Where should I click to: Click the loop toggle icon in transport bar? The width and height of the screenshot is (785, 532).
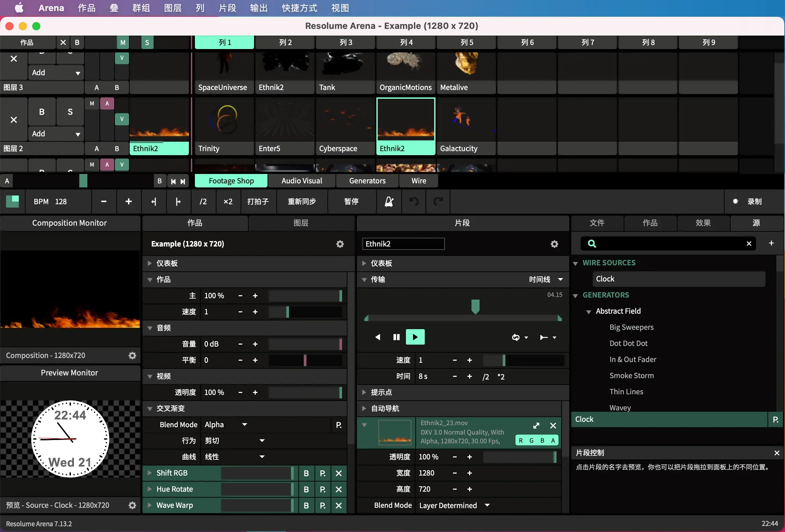click(x=515, y=337)
